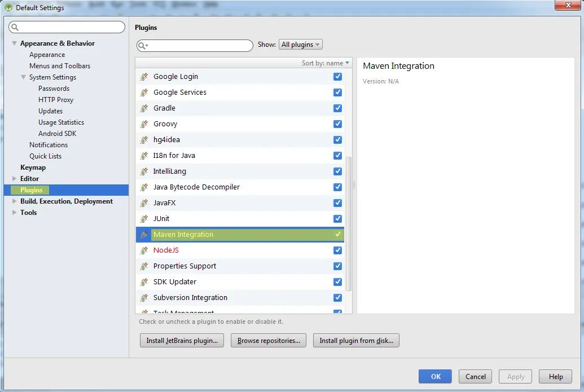
Task: Uncheck the Google Services plugin
Action: (x=337, y=93)
